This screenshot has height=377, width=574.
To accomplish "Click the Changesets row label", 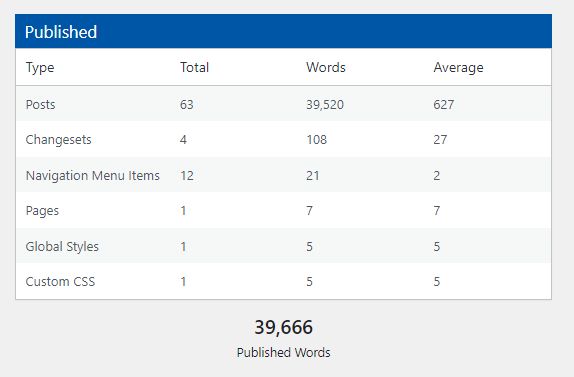I will click(x=58, y=140).
